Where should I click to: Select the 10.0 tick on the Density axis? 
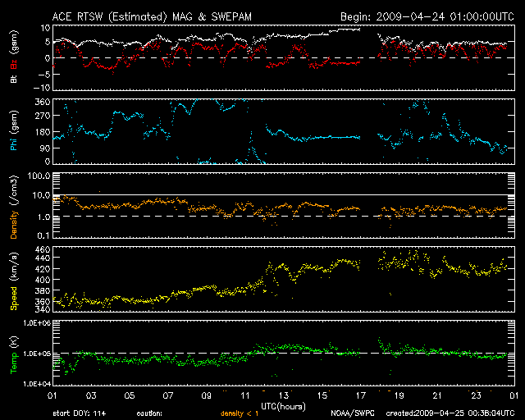[41, 195]
